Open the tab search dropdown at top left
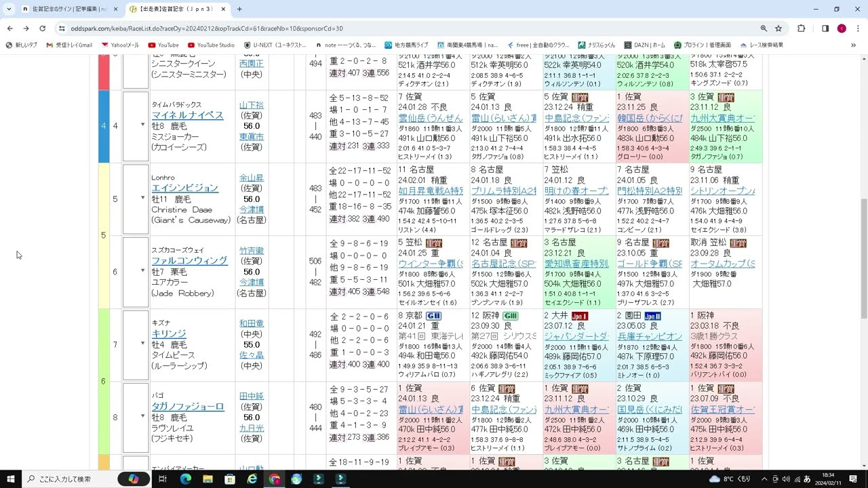Screen dimensions: 868x488 [9, 10]
